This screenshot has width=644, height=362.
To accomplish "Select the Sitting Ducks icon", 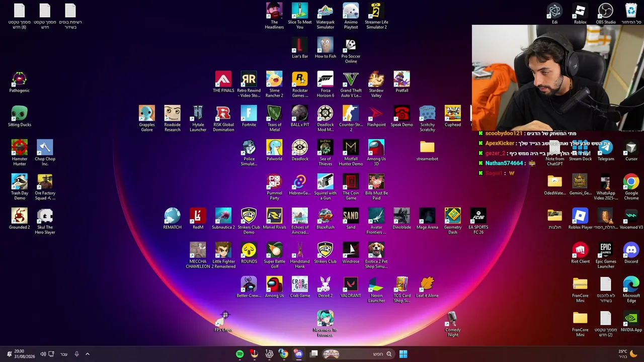I will 19,116.
